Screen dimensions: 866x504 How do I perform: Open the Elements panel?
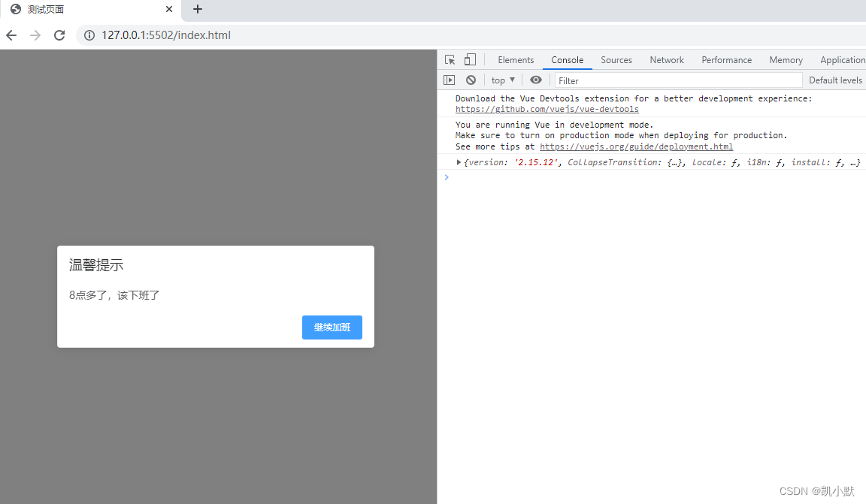tap(516, 59)
